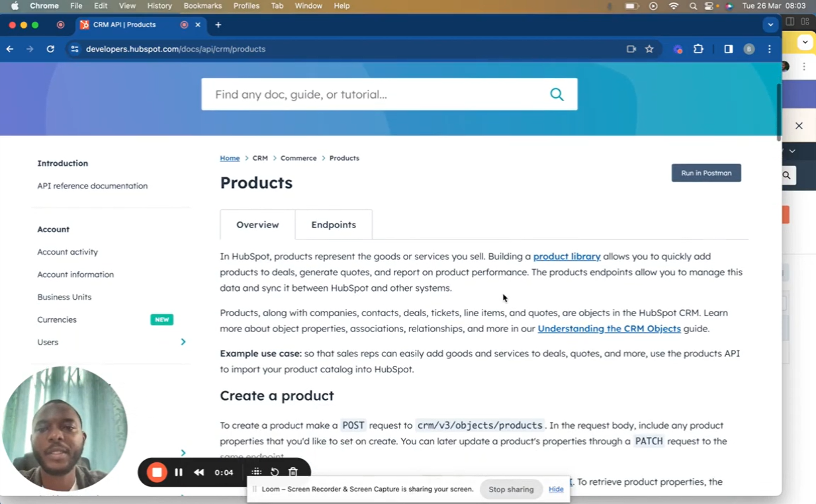This screenshot has height=504, width=816.
Task: Delete the Loom recording with trash icon
Action: pyautogui.click(x=293, y=472)
